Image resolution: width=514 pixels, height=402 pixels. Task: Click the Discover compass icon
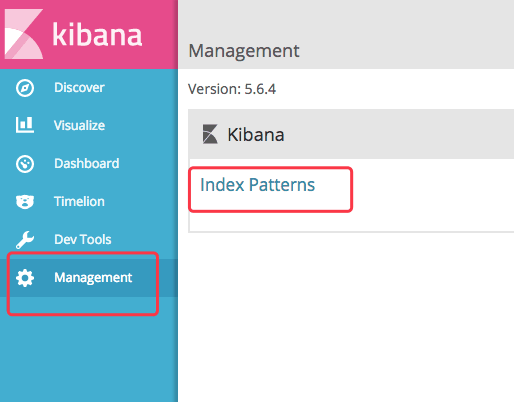[x=25, y=88]
